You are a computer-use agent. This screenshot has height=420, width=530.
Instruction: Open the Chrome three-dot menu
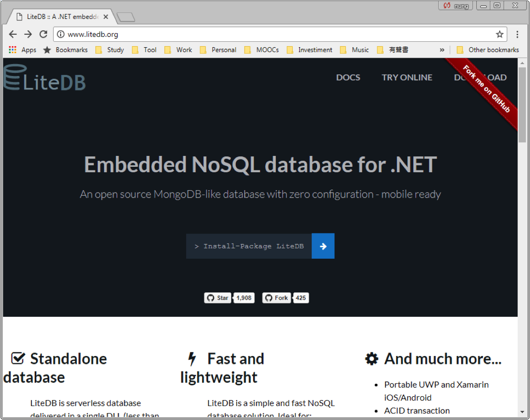(x=517, y=34)
